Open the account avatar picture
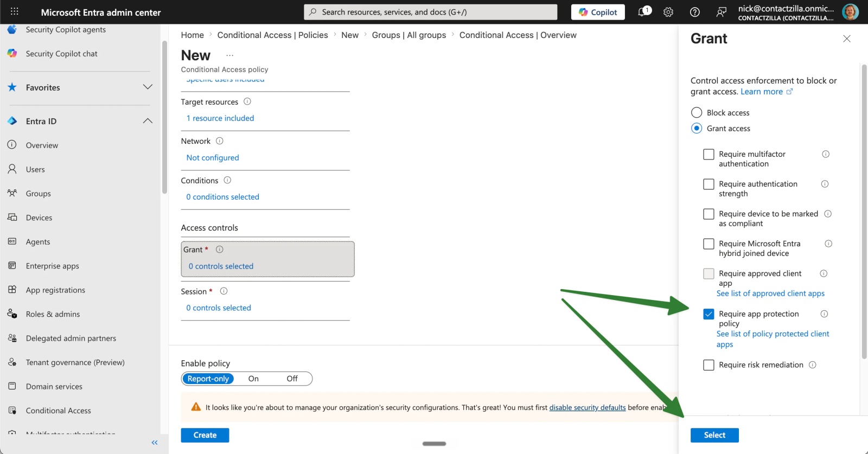This screenshot has width=868, height=454. (x=850, y=12)
